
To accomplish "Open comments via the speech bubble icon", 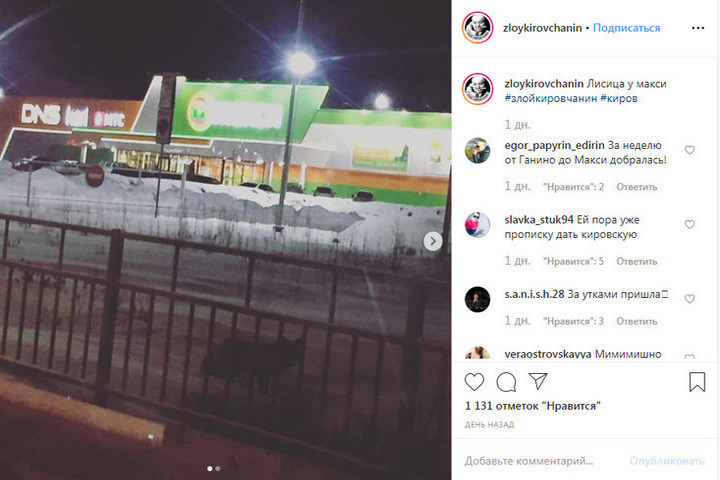I will point(506,382).
